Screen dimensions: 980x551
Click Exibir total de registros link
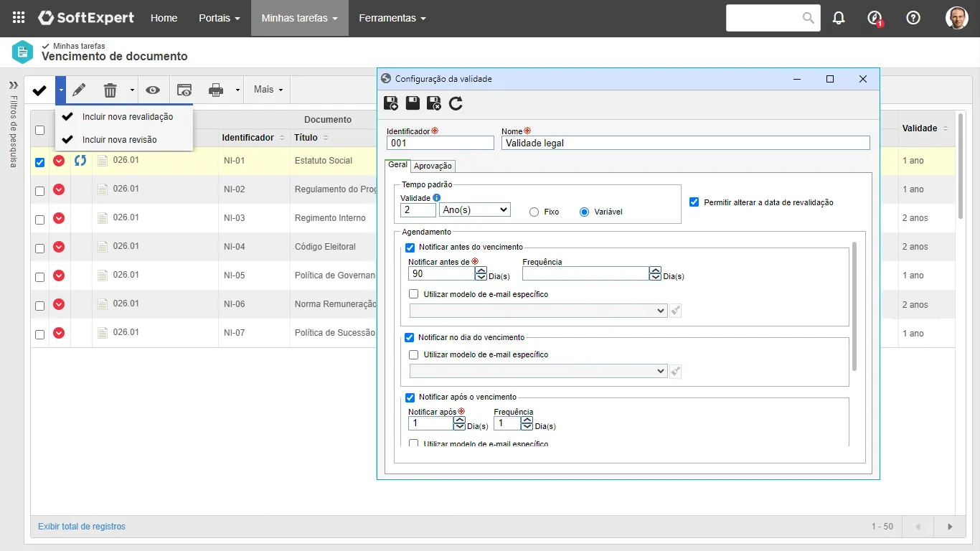click(x=82, y=527)
